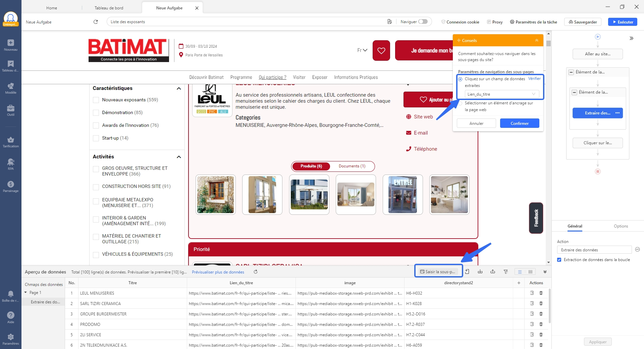Switch to the Home tab
Screen dimensions: 644x349
52,8
